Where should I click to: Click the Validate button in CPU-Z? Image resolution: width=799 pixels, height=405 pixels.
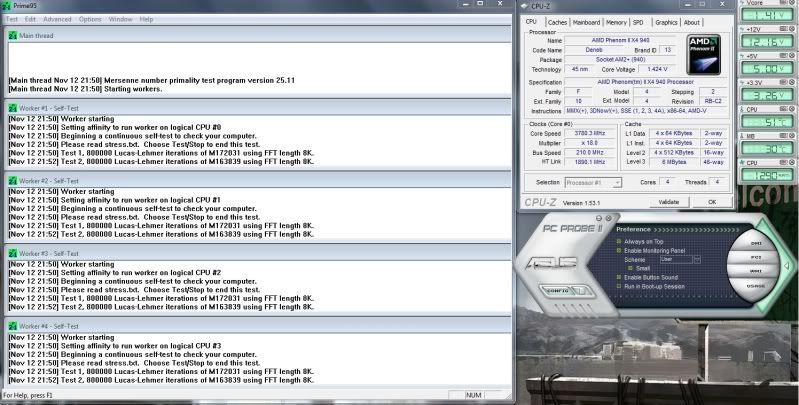669,202
